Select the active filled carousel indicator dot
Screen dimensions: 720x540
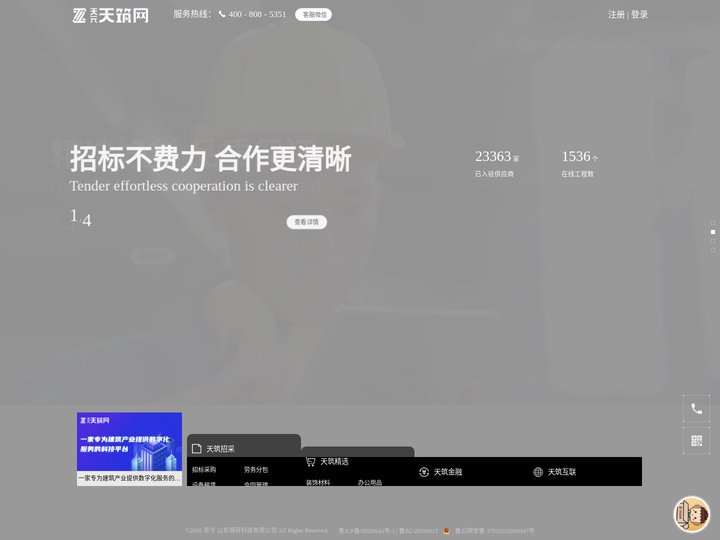point(713,232)
